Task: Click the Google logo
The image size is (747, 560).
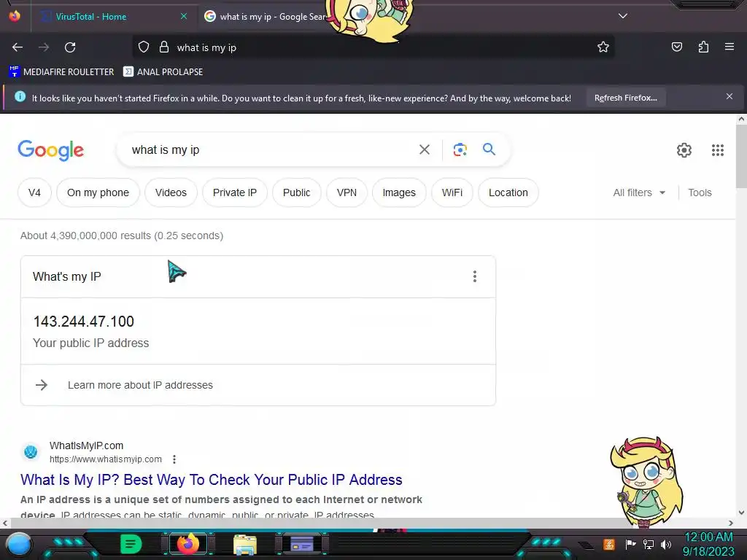Action: [50, 150]
